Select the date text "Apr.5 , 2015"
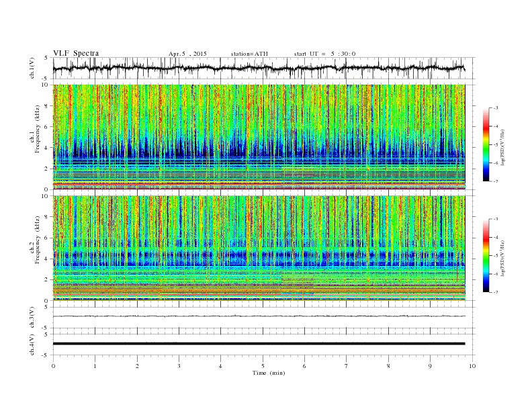532x411 pixels. pyautogui.click(x=187, y=54)
